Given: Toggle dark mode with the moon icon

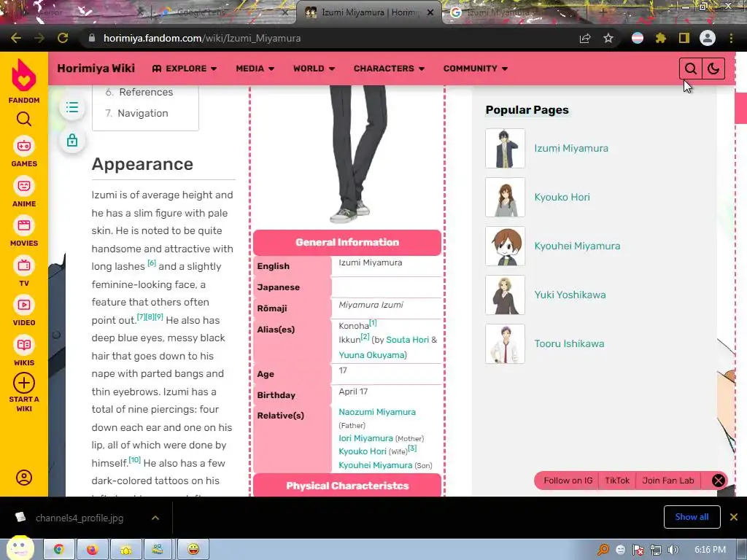Looking at the screenshot, I should (x=713, y=69).
